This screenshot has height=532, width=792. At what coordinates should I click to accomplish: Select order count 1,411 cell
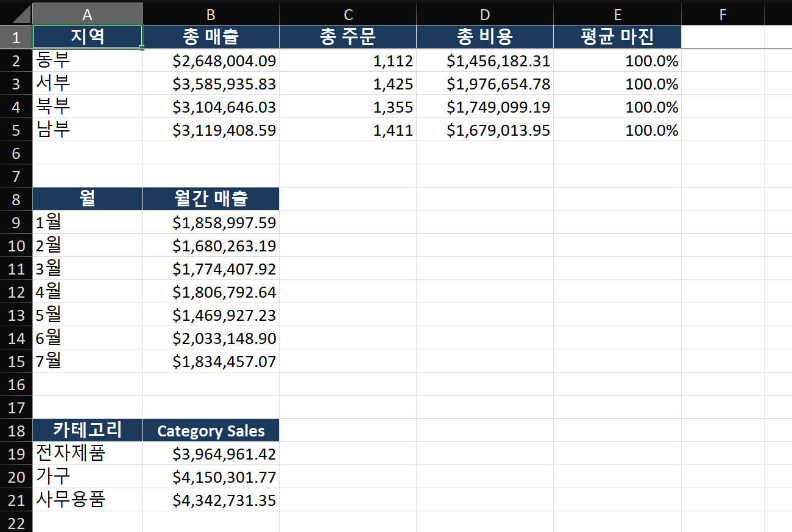[348, 130]
